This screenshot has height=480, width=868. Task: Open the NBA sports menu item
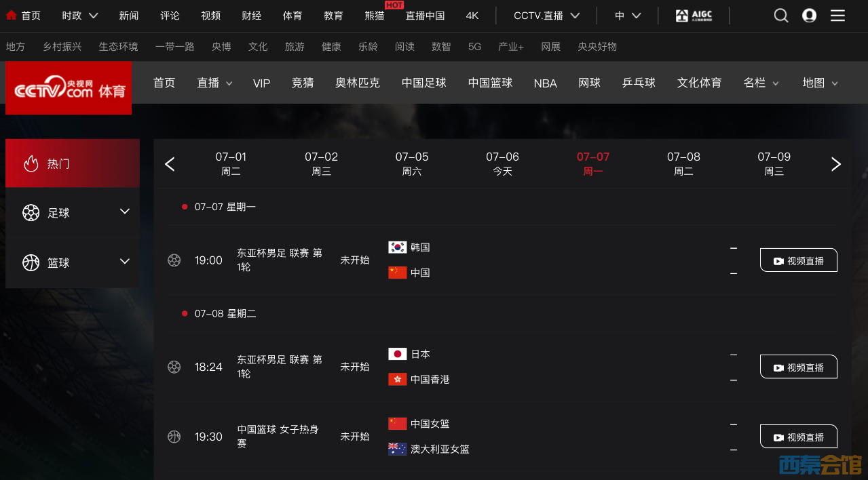tap(545, 83)
